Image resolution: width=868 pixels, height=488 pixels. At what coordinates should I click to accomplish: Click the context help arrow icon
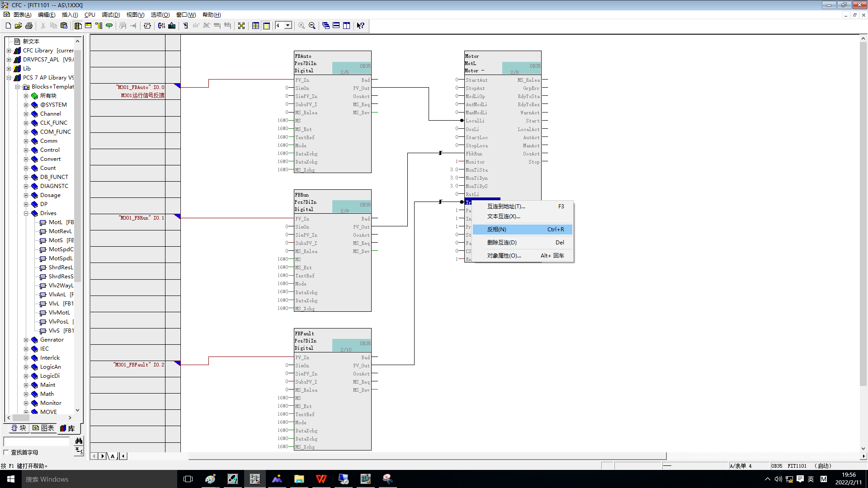[360, 26]
